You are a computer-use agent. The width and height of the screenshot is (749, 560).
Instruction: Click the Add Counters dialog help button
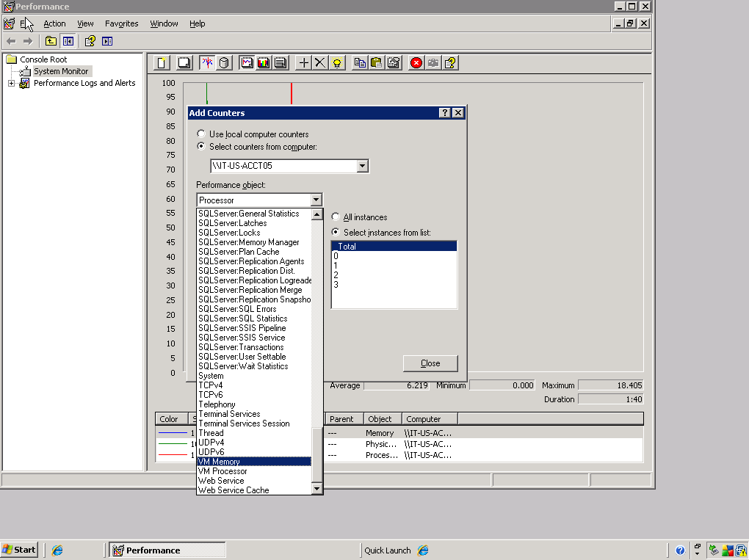pos(445,113)
